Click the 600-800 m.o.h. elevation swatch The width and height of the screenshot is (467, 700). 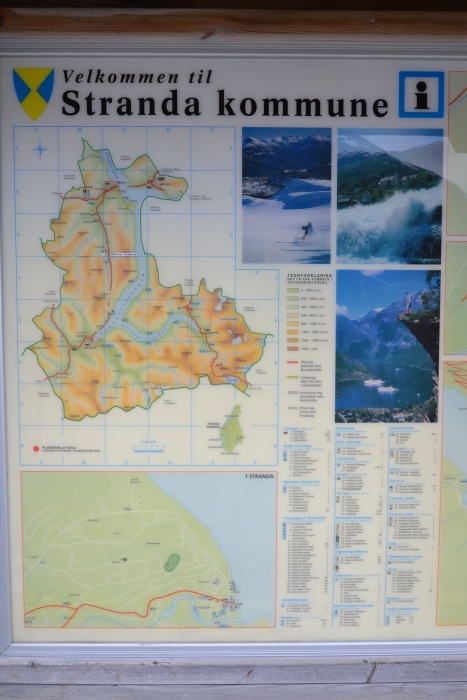(292, 316)
